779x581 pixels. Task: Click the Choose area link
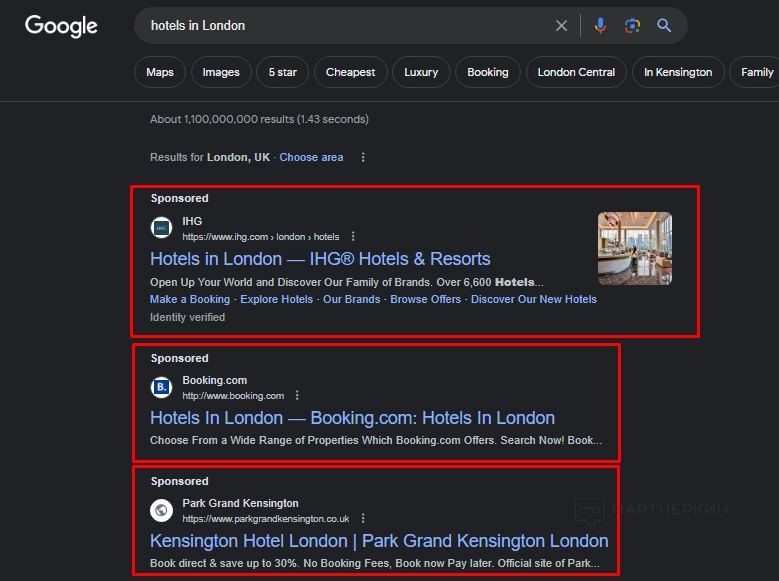311,157
